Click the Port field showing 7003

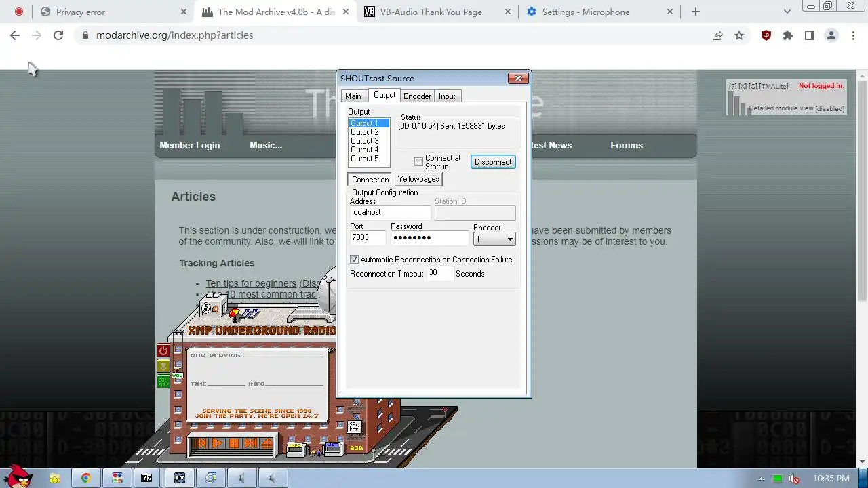tap(368, 238)
